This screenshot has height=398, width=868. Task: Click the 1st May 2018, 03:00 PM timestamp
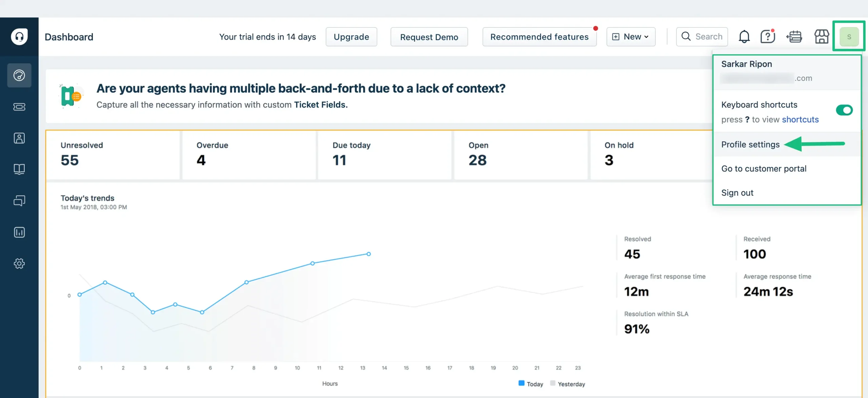pos(94,207)
